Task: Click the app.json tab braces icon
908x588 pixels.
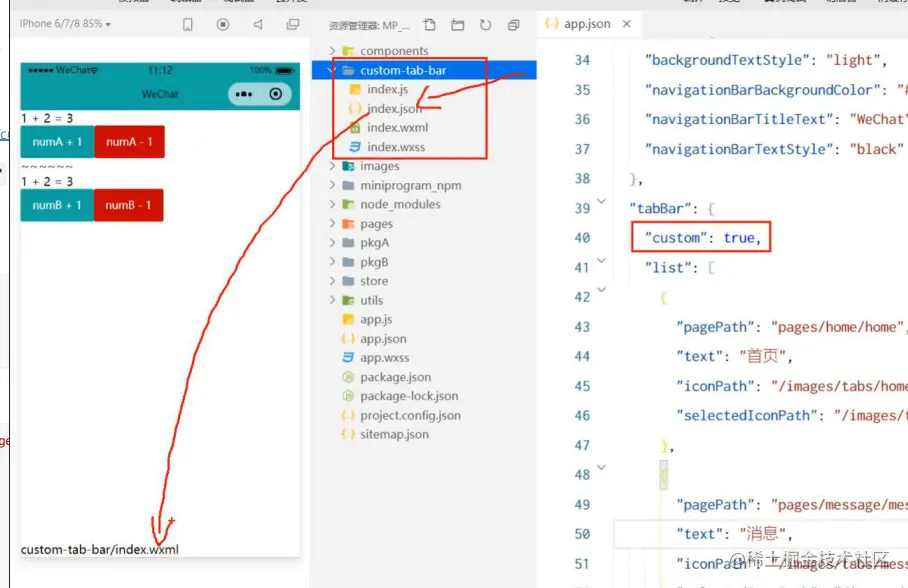Action: [x=552, y=24]
